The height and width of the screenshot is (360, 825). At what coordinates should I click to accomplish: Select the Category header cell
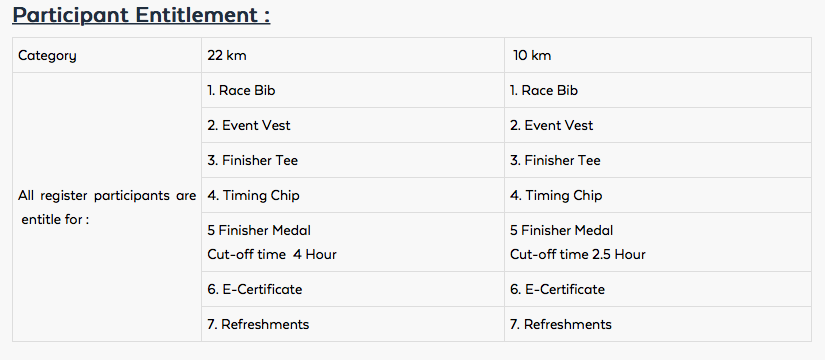[x=107, y=55]
